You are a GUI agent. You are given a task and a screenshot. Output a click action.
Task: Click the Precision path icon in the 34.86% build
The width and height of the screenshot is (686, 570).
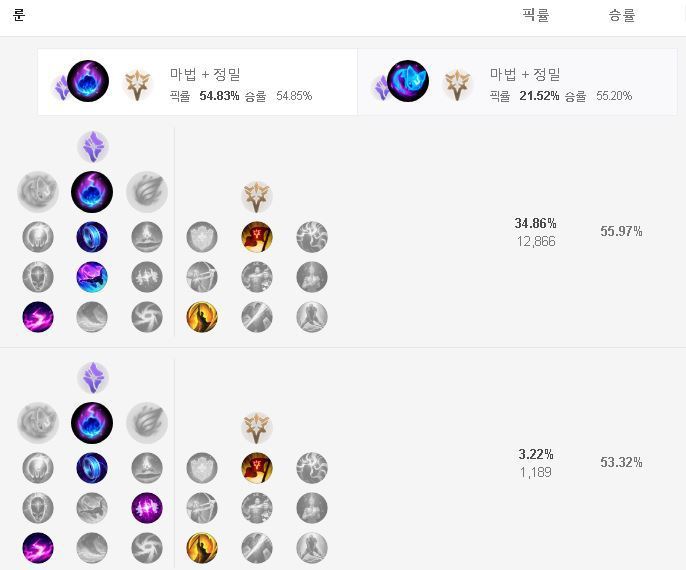coord(257,197)
